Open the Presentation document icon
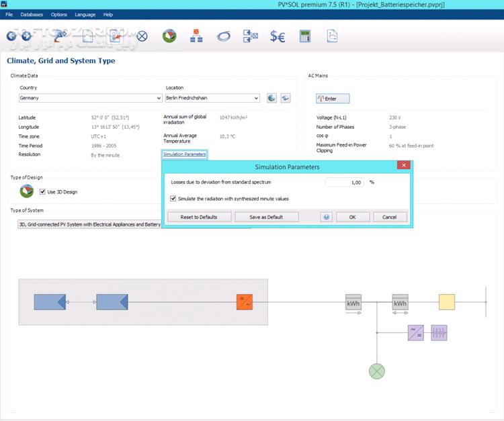This screenshot has width=504, height=421. pos(332,36)
